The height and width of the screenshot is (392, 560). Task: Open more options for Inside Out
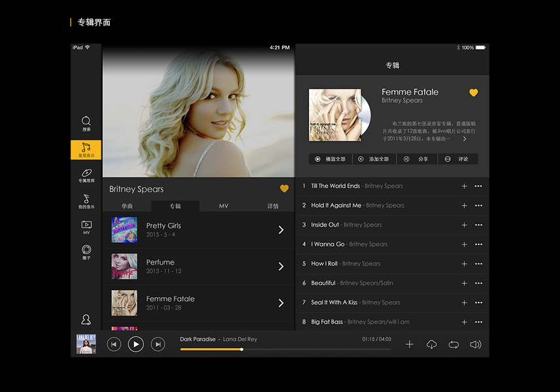click(x=478, y=225)
